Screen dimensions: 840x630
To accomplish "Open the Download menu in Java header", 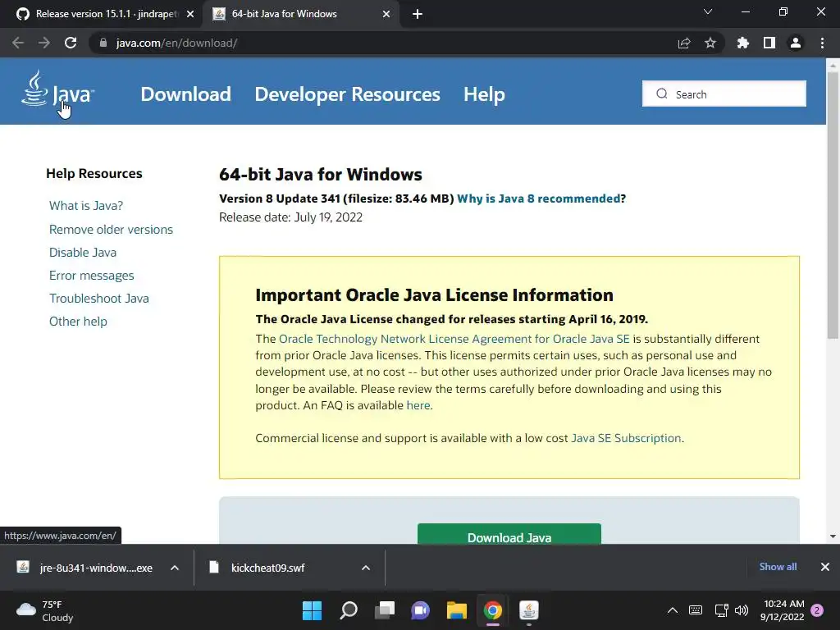I will tap(185, 94).
